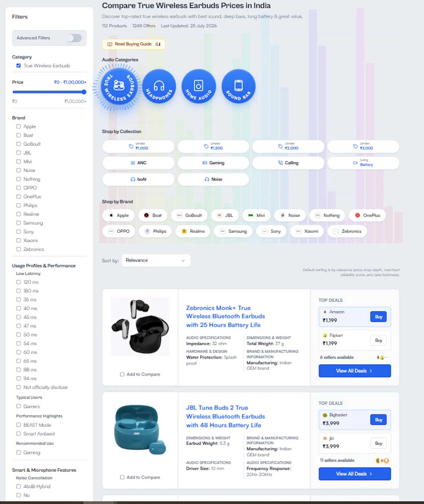Click the Philips brand chip
This screenshot has height=504, width=424.
tap(155, 231)
